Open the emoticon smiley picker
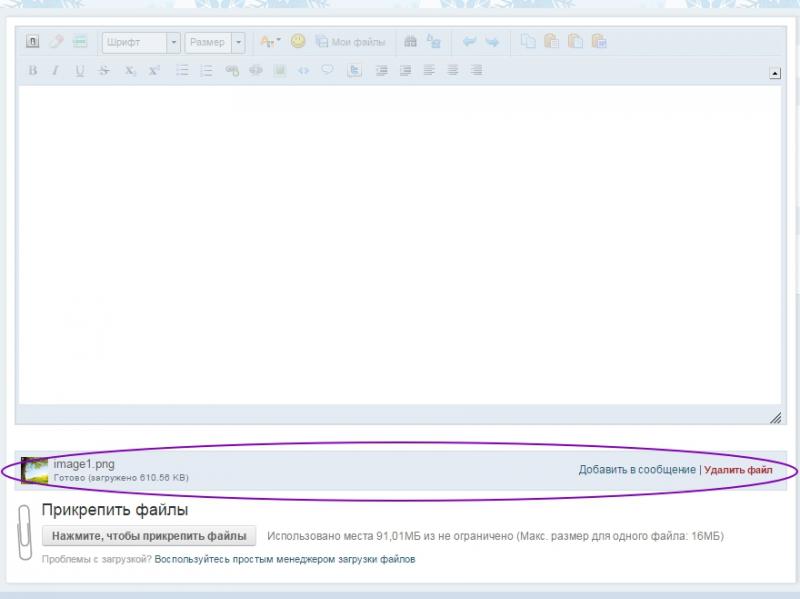Screen dimensions: 800x599 297,42
